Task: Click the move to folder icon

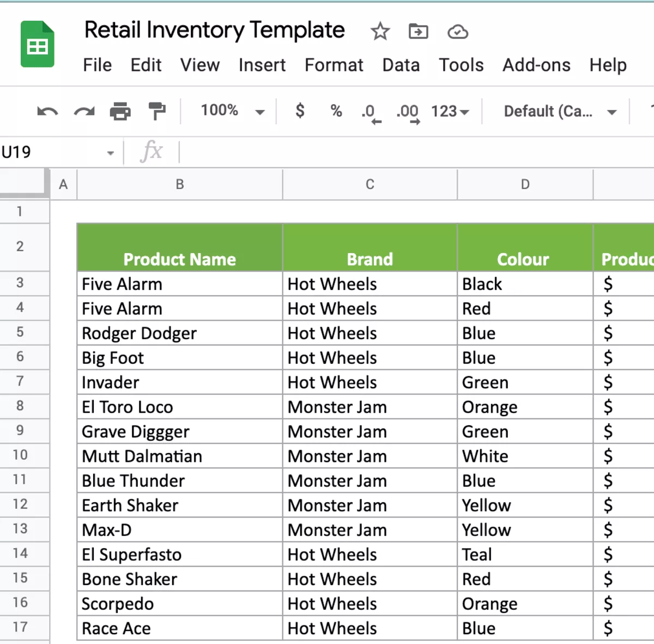Action: pyautogui.click(x=419, y=32)
